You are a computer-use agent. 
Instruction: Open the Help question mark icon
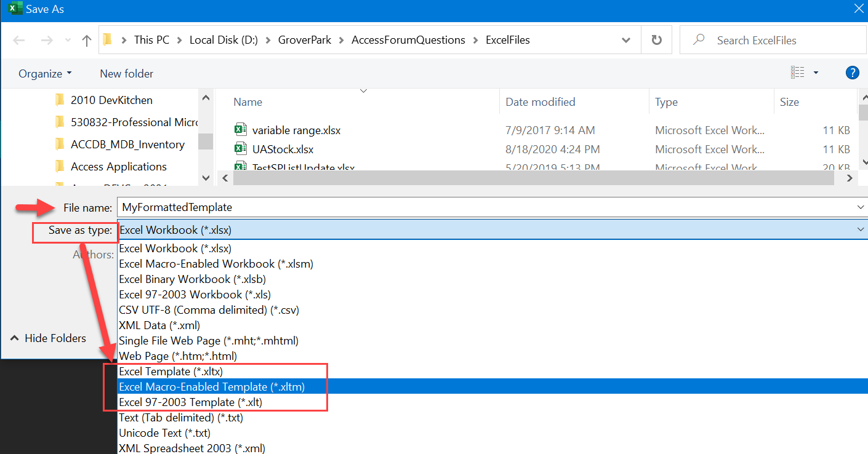[x=852, y=73]
